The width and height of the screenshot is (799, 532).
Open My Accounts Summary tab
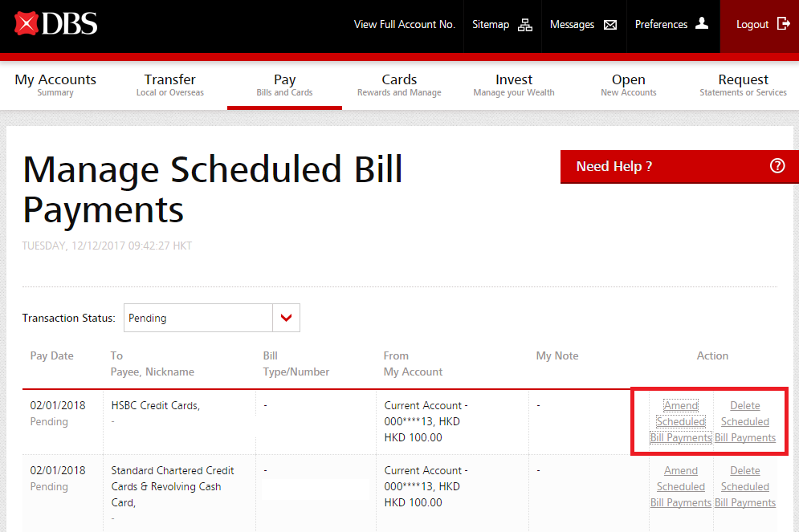(55, 84)
